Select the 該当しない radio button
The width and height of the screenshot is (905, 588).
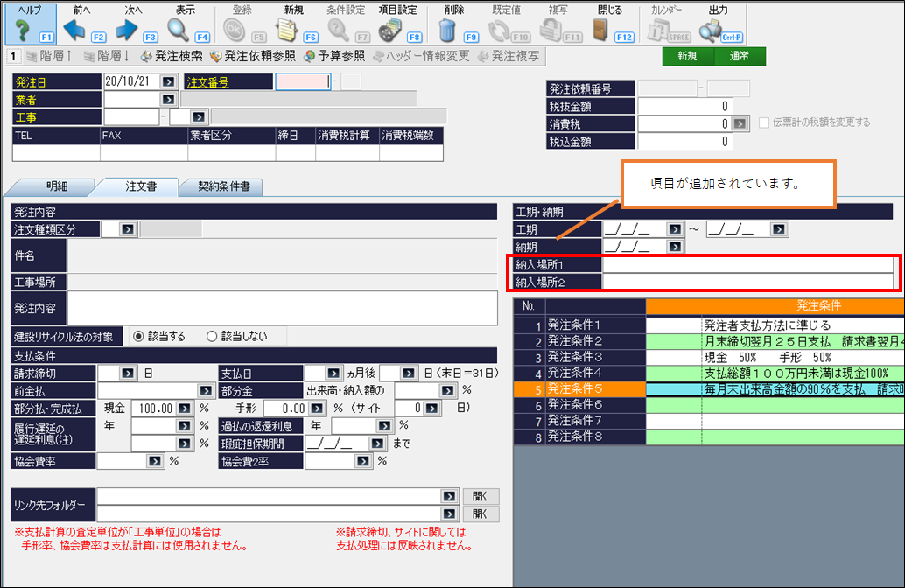[x=211, y=336]
